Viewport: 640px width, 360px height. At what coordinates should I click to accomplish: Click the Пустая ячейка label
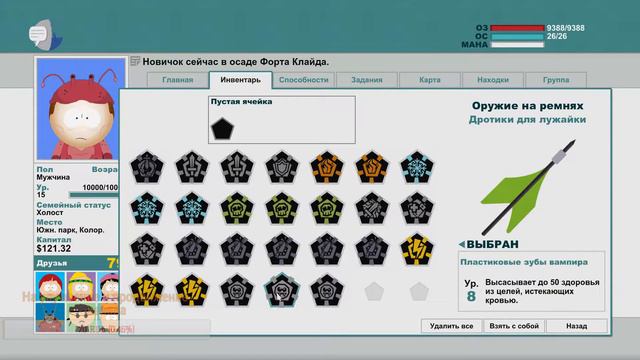pyautogui.click(x=241, y=102)
